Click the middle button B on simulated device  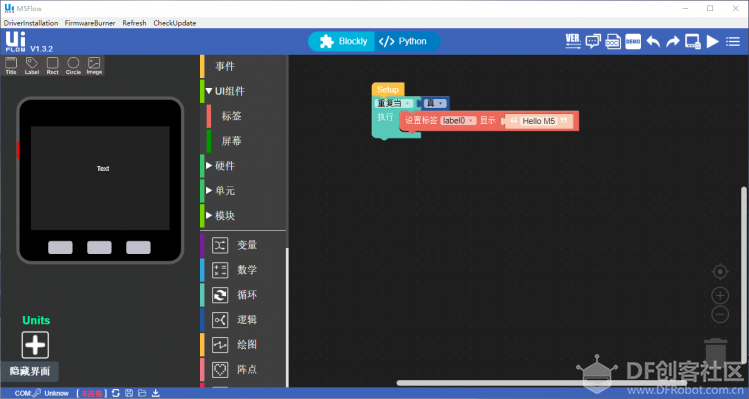pos(99,248)
